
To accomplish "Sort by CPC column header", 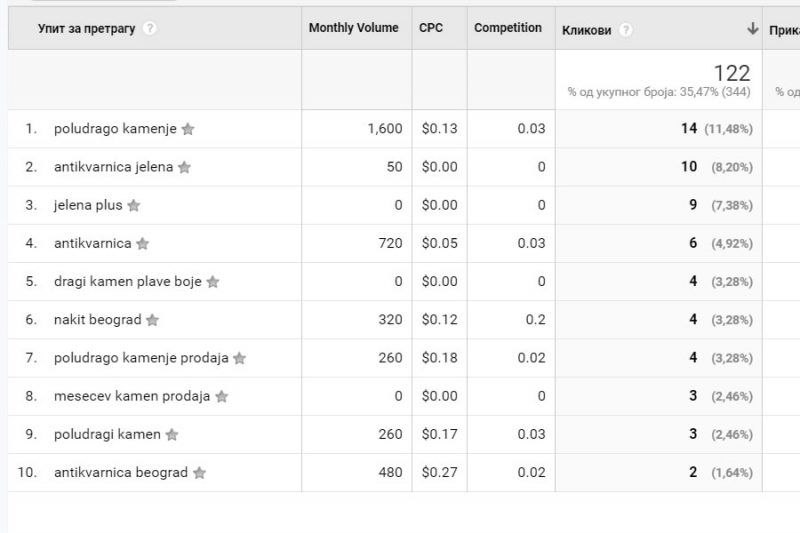I will (431, 28).
